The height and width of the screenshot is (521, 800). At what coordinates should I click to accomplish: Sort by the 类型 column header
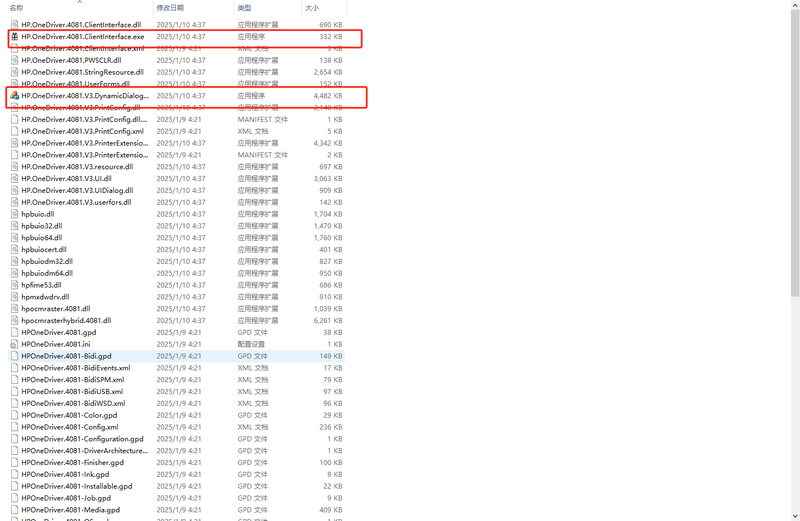pyautogui.click(x=245, y=8)
